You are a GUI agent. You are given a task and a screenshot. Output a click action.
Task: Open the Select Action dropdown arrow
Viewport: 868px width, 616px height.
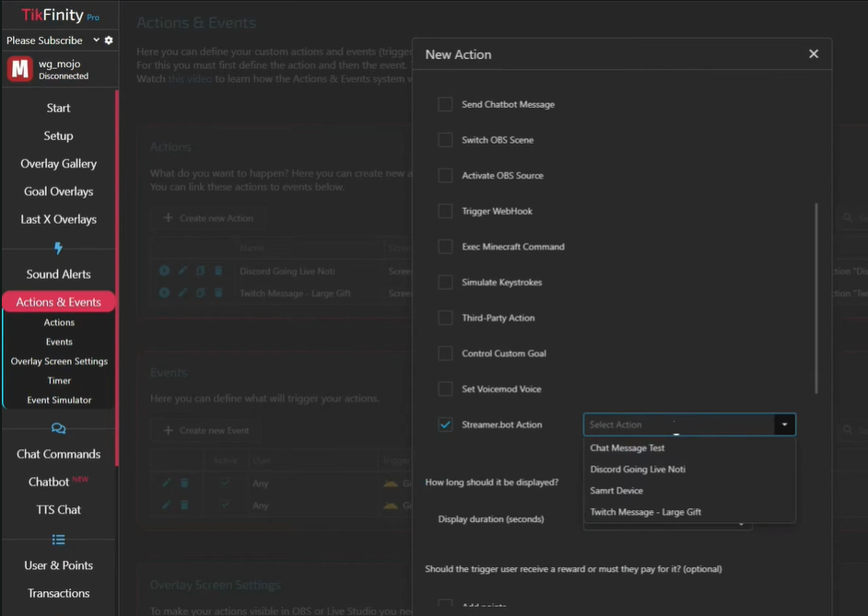(x=784, y=424)
